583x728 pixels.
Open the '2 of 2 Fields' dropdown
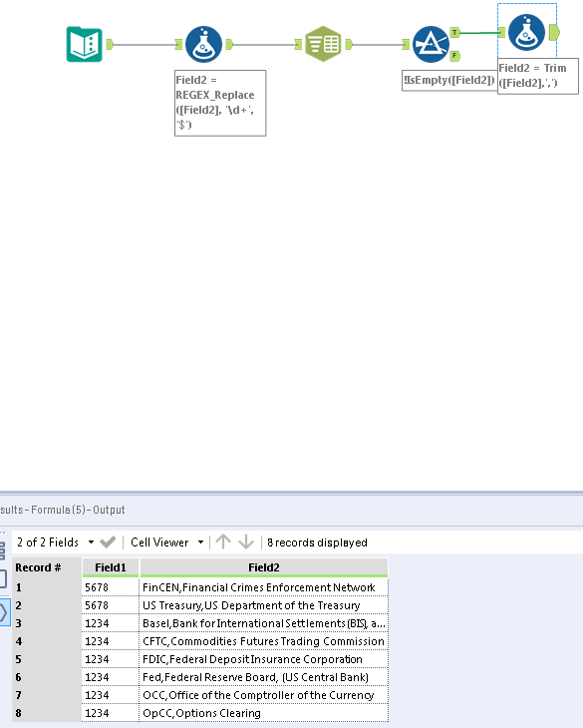55,542
